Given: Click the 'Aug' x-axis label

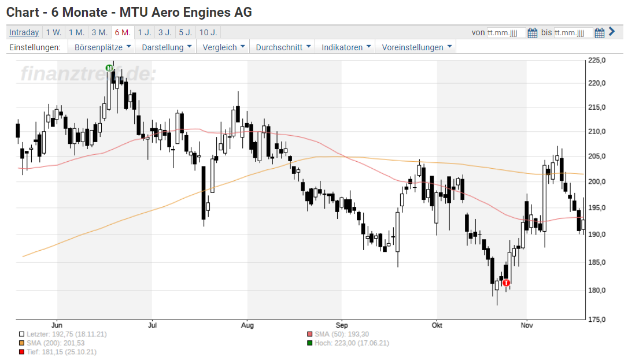Looking at the screenshot, I should coord(247,325).
